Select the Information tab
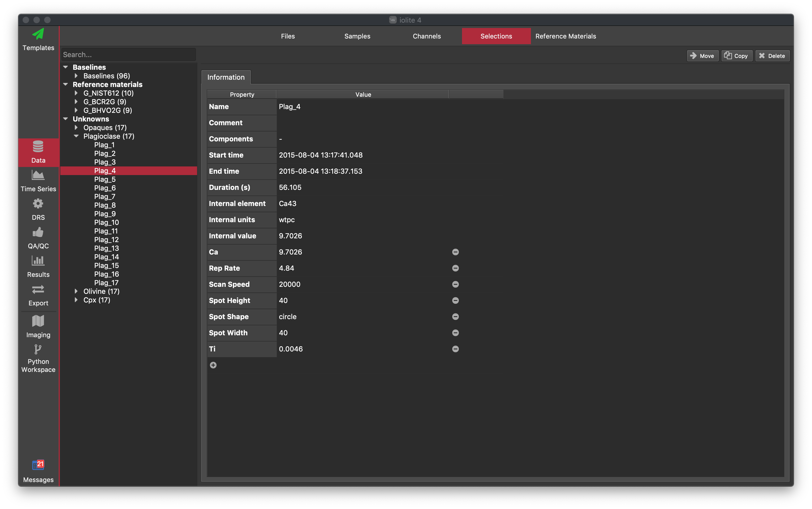The height and width of the screenshot is (509, 812). [226, 77]
